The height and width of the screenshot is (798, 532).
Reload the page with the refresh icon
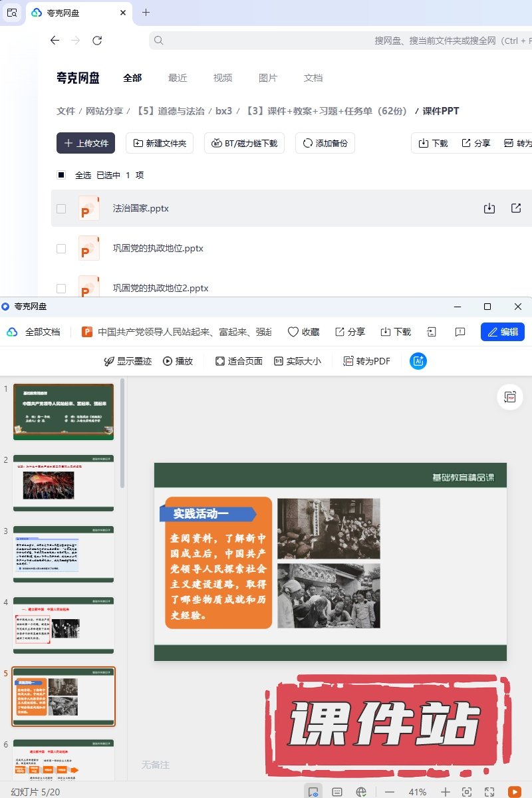[x=97, y=41]
